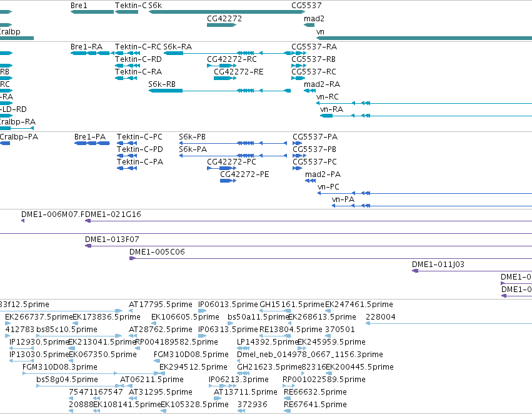Screen dimensions: 532x414
Task: Select EST EK106605.5prime label
Action: tap(185, 317)
